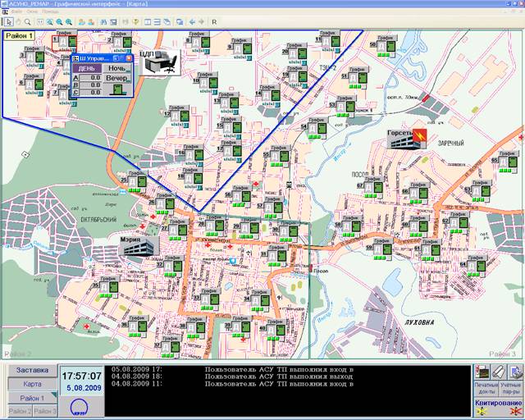This screenshot has height=420, width=525.
Task: Open Печатные документы button
Action: 486,389
